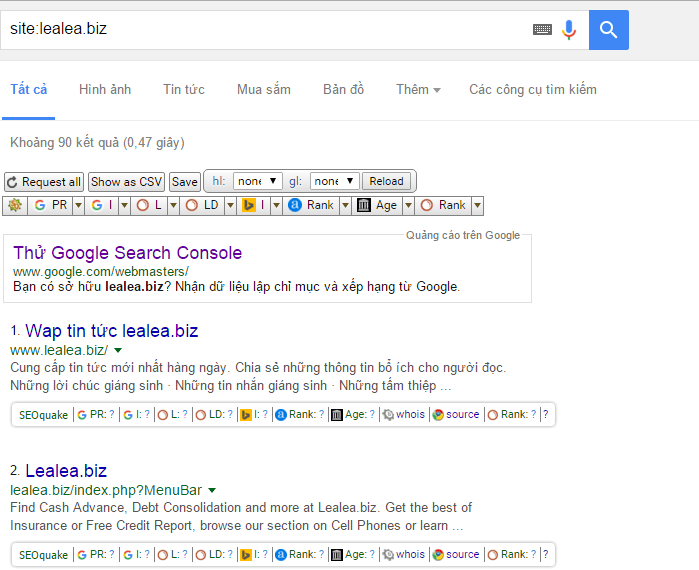Request SEMrush L links in first result bar
This screenshot has width=699, height=570.
tap(173, 415)
